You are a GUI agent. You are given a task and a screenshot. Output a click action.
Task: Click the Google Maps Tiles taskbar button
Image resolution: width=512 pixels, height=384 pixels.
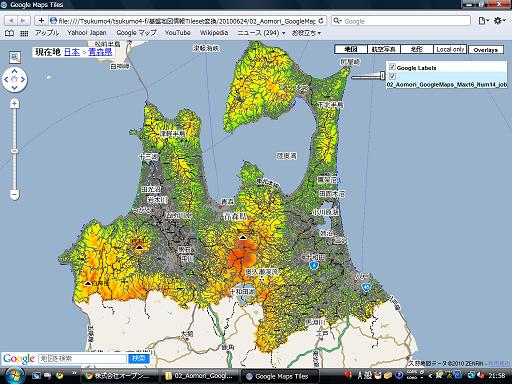[x=279, y=376]
